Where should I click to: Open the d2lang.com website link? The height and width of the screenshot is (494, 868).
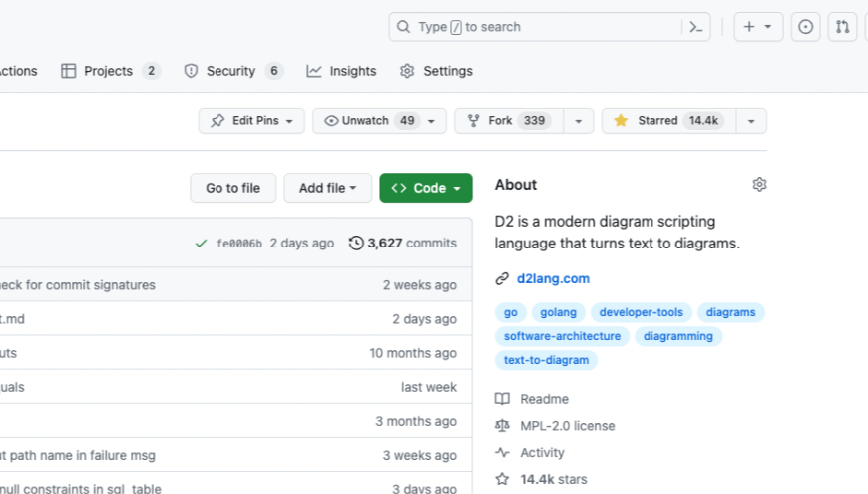pos(553,279)
